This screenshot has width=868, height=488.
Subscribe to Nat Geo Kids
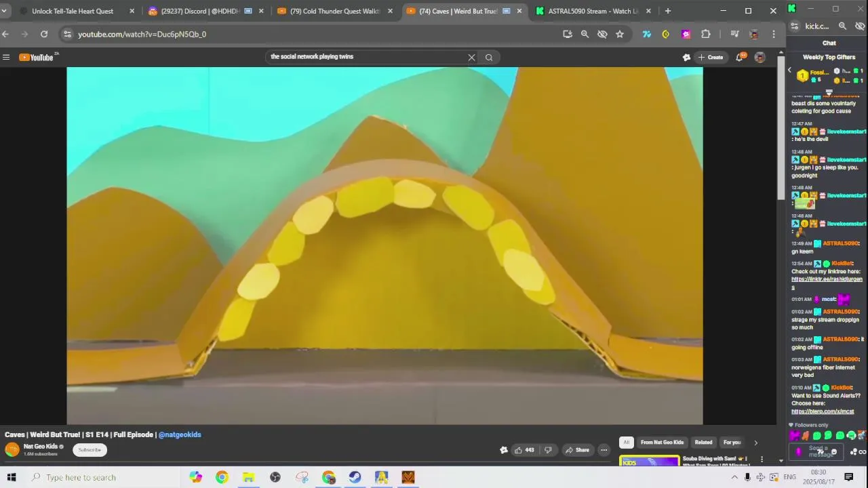(x=90, y=450)
